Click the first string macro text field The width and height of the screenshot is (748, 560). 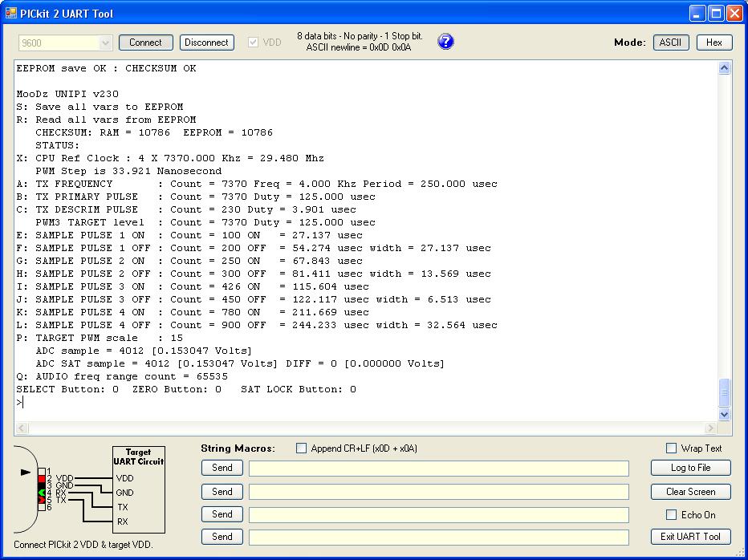(x=438, y=469)
